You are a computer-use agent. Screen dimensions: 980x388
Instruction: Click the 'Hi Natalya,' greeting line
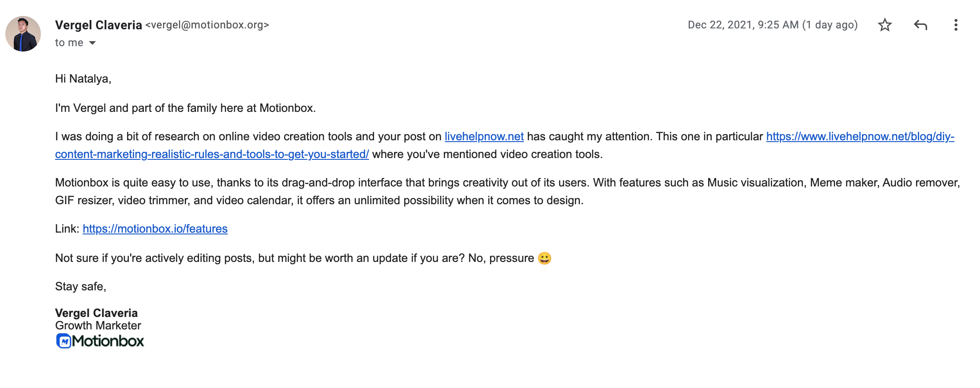click(x=83, y=79)
